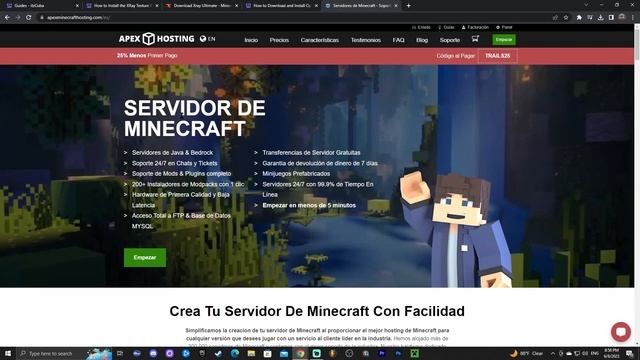View site info via the padlock icon

click(x=42, y=18)
